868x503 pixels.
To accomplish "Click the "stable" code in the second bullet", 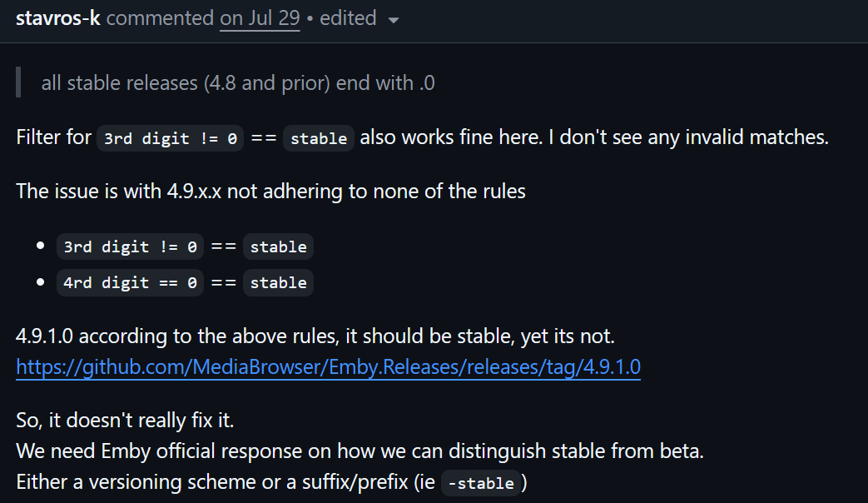I will [x=278, y=283].
